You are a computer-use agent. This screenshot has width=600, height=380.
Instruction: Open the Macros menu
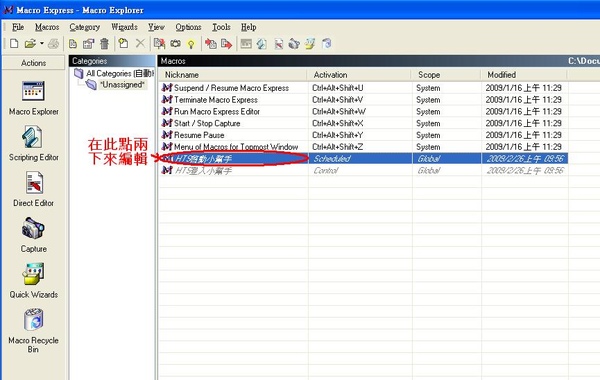(x=47, y=27)
